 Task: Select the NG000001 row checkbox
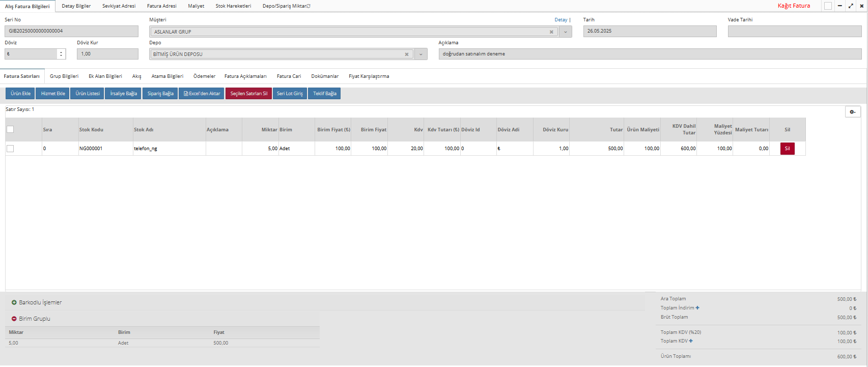coord(10,149)
